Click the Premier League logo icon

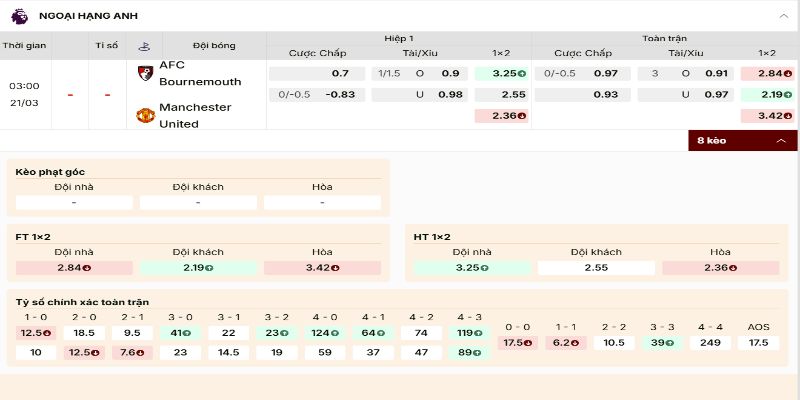[x=19, y=16]
